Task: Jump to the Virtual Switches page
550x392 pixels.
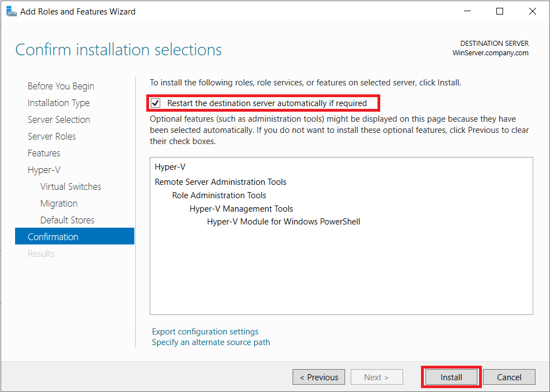Action: (x=70, y=187)
